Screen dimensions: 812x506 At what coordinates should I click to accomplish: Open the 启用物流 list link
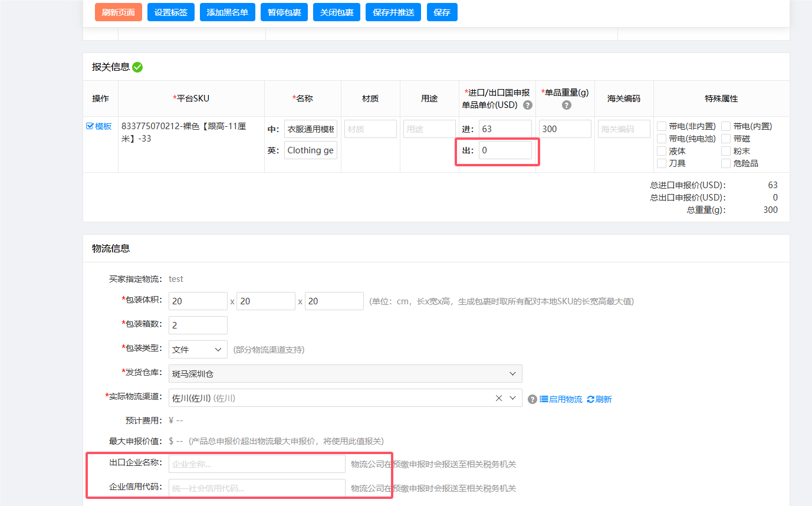561,399
